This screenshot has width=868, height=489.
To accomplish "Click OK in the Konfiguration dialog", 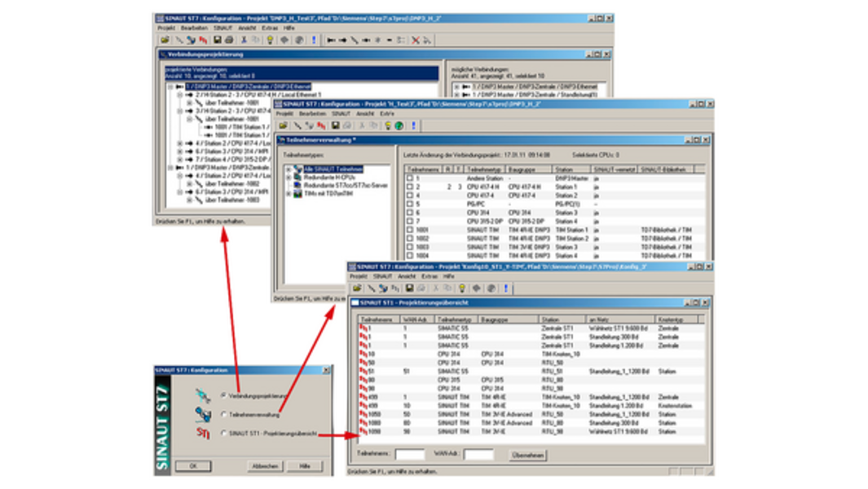I will click(193, 465).
